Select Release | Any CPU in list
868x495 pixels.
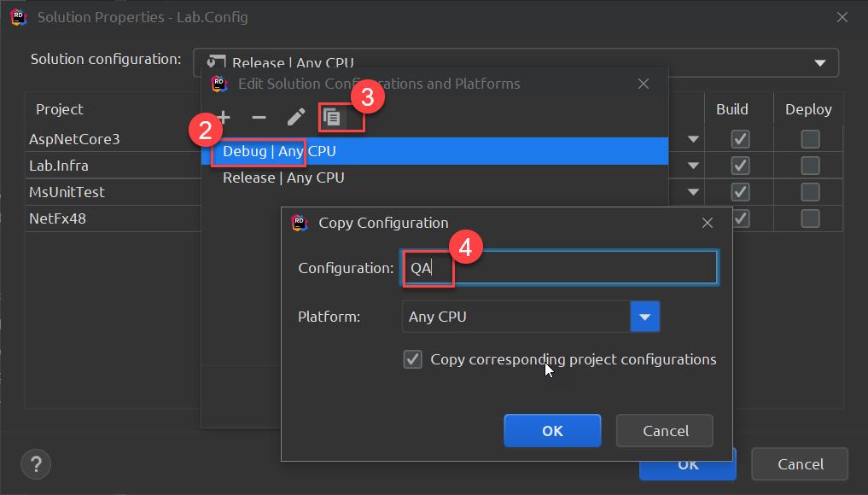(283, 178)
